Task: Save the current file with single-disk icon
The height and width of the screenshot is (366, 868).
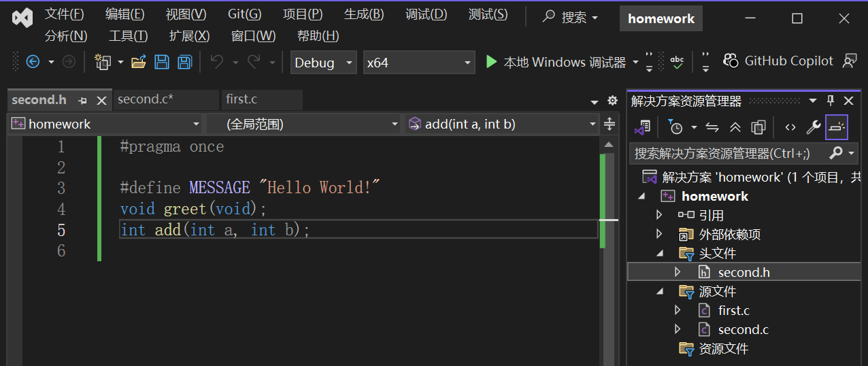Action: [x=162, y=62]
